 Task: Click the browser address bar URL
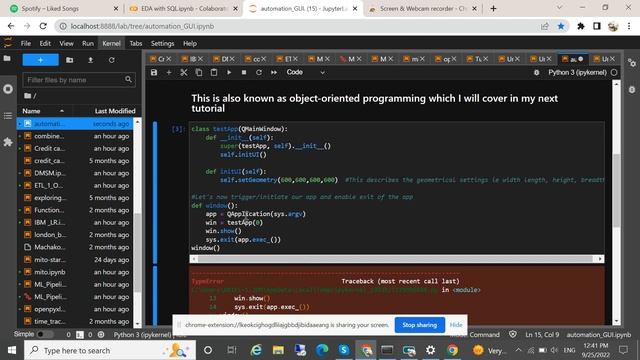click(142, 26)
